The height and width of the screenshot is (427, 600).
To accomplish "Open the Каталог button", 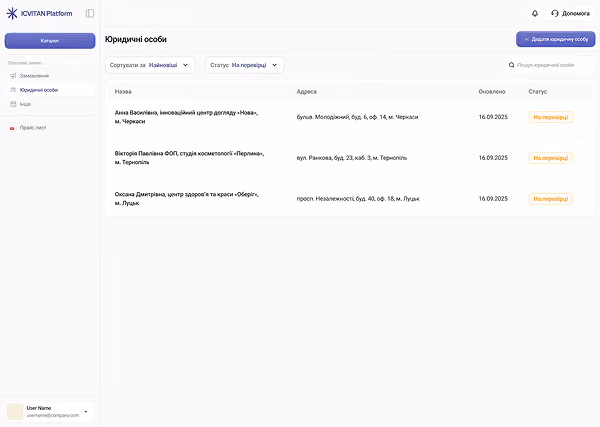I will [50, 41].
